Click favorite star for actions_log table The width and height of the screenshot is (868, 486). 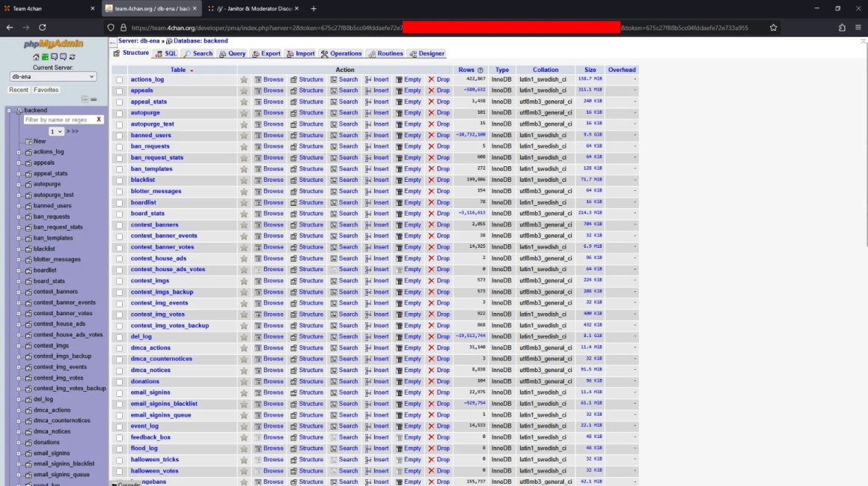point(244,80)
